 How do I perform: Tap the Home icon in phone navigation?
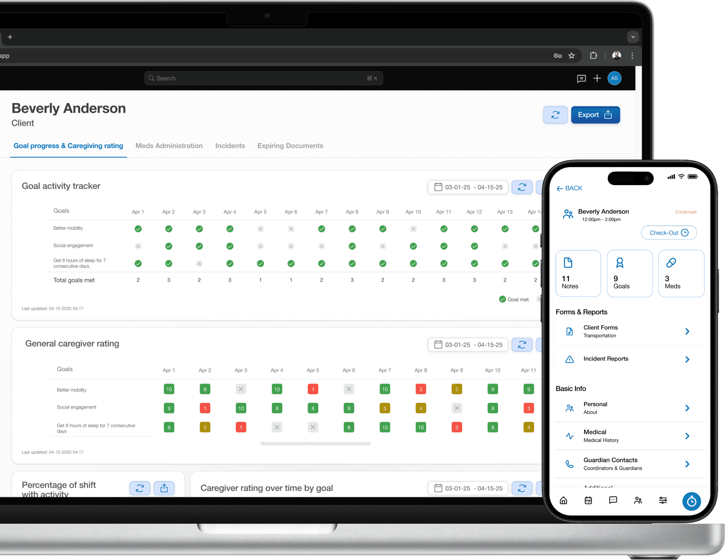pyautogui.click(x=564, y=500)
